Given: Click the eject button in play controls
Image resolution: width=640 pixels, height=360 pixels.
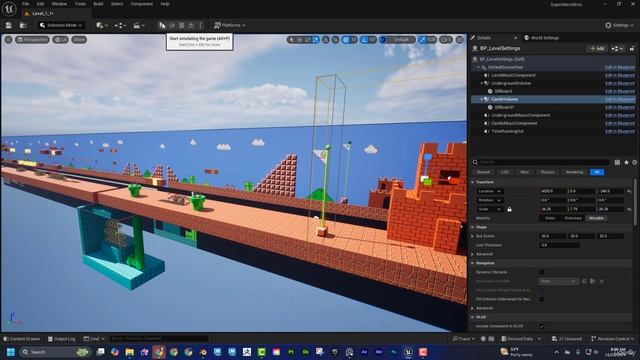Looking at the screenshot, I should pos(191,25).
